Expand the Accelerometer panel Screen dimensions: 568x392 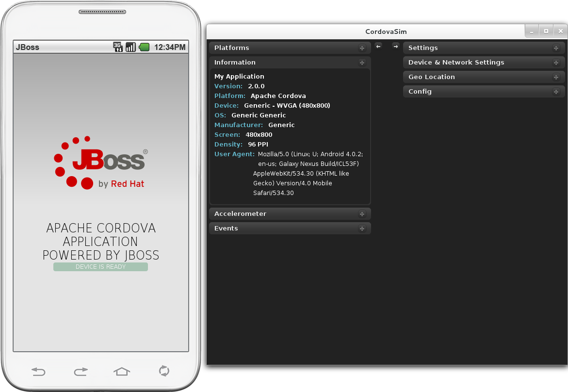click(290, 214)
